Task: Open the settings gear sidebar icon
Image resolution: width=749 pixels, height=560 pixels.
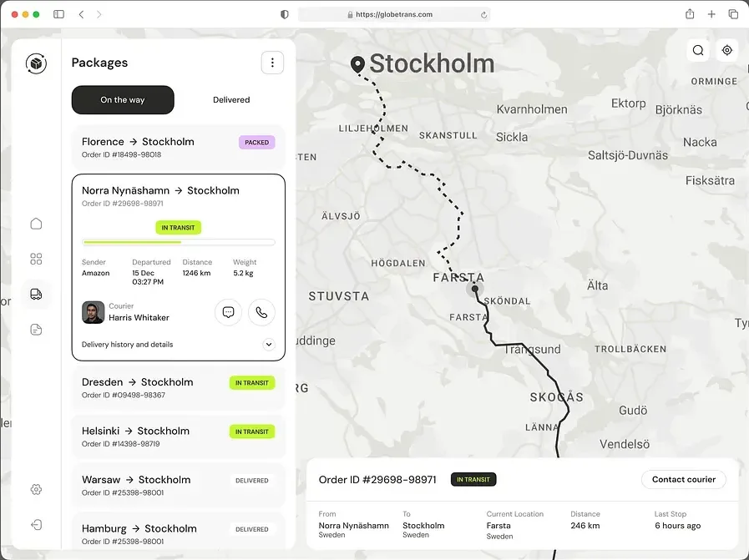Action: (36, 489)
